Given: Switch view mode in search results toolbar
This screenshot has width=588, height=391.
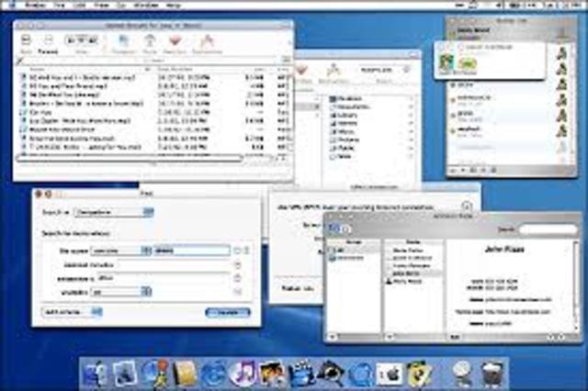Looking at the screenshot, I should coord(82,40).
